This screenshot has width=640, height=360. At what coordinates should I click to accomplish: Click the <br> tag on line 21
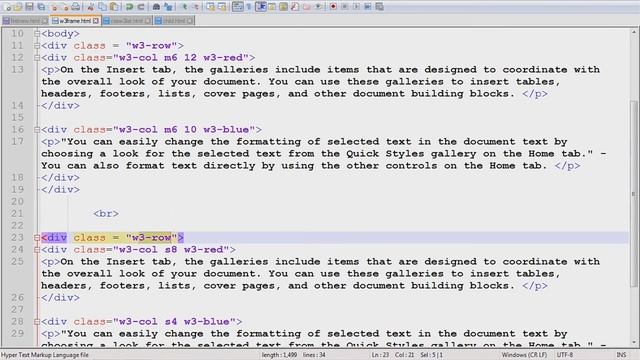pos(106,213)
